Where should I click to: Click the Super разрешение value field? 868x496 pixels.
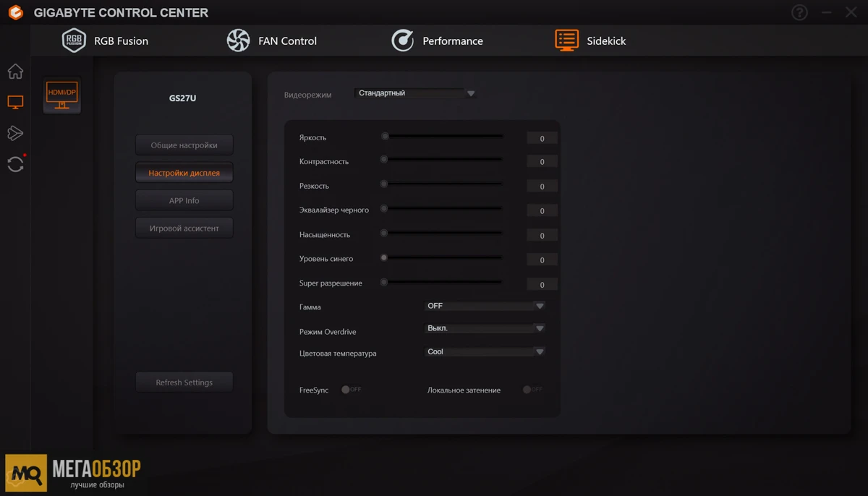point(542,285)
